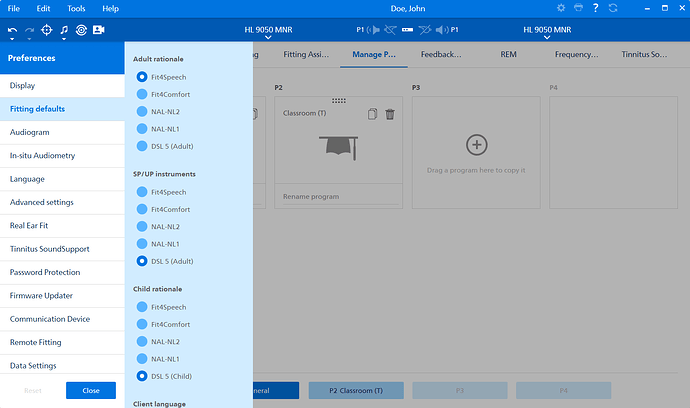The height and width of the screenshot is (408, 690).
Task: Select NAL-NL2 under Adult rationale
Action: pyautogui.click(x=142, y=111)
